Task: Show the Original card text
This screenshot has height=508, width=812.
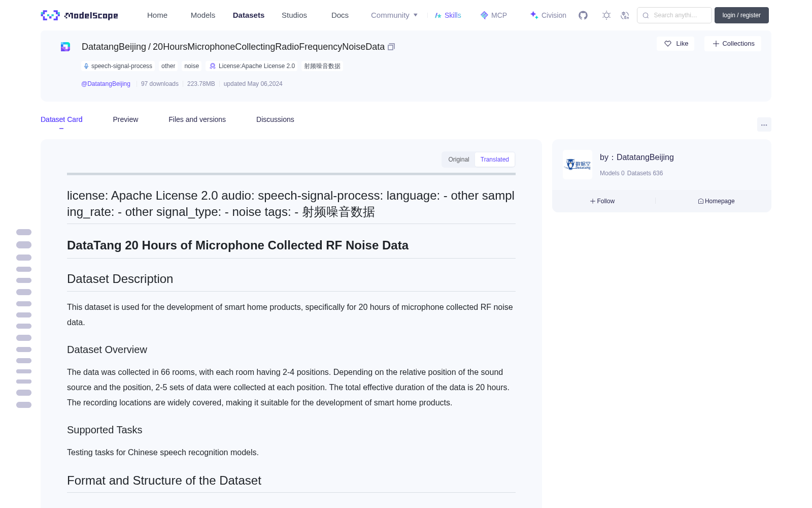Action: click(x=459, y=160)
